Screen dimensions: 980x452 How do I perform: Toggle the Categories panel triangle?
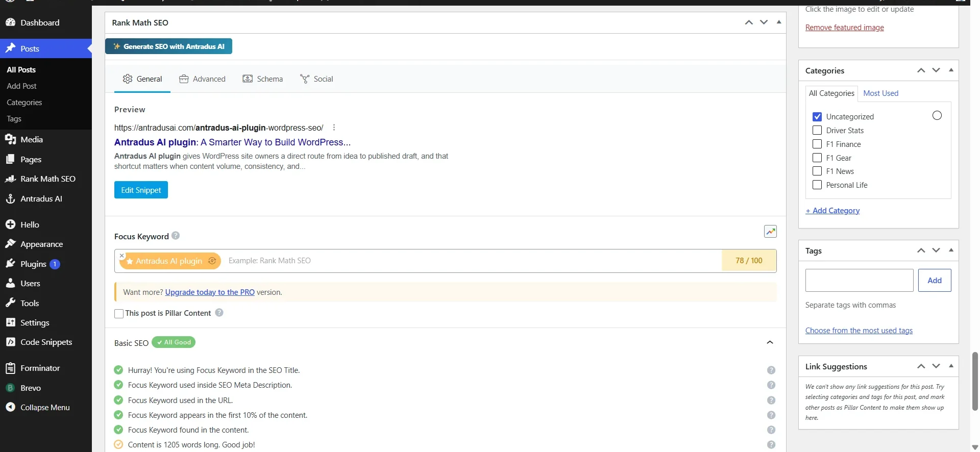(951, 70)
